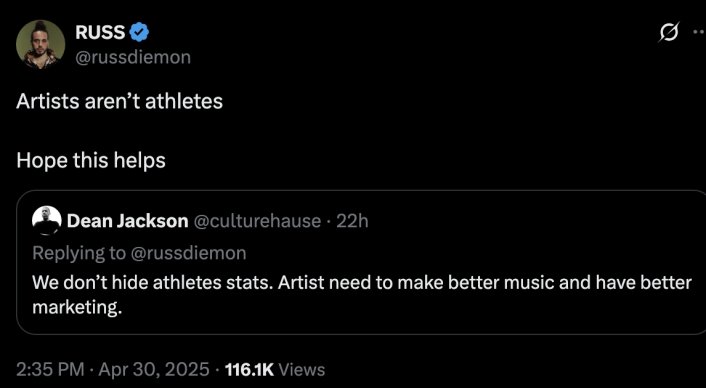Click the word 'marketing.' in quoted post
The image size is (706, 388).
tap(77, 308)
